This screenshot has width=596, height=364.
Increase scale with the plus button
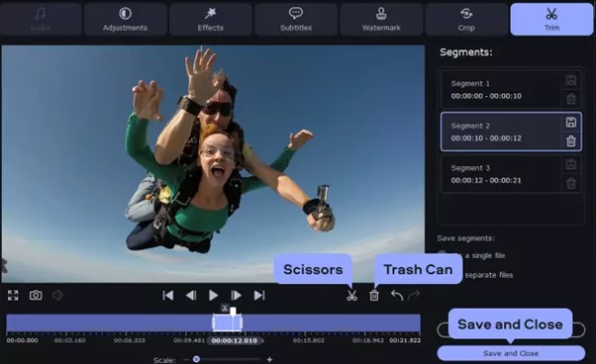[269, 359]
